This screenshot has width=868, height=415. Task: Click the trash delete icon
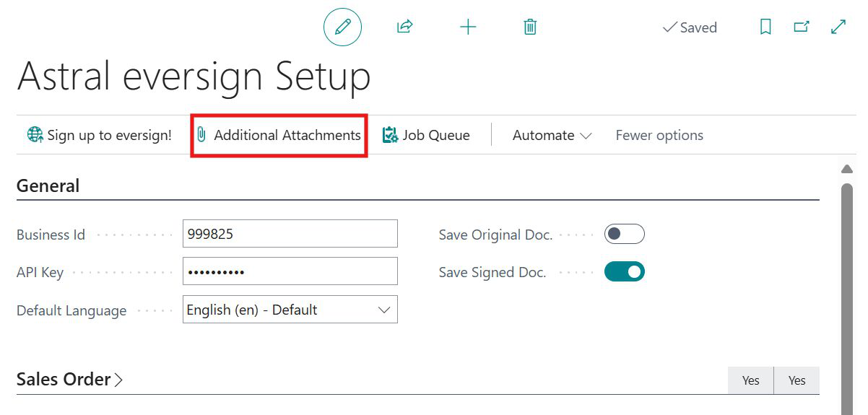[530, 27]
